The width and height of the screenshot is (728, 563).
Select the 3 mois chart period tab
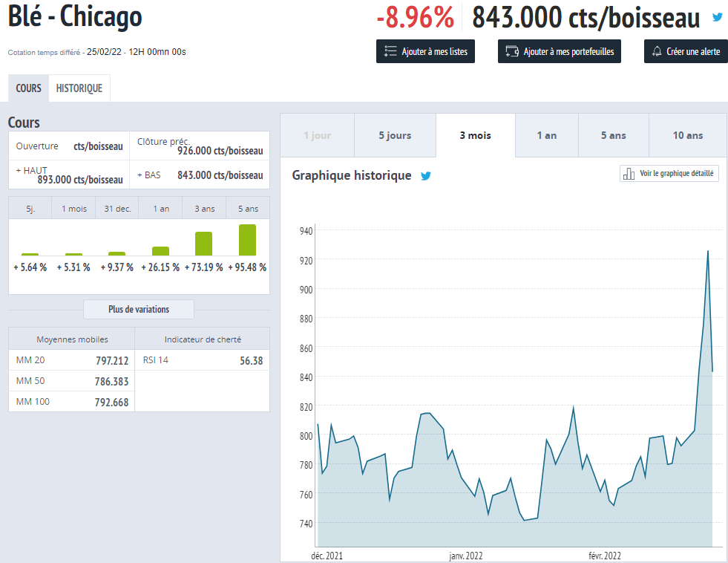(476, 135)
